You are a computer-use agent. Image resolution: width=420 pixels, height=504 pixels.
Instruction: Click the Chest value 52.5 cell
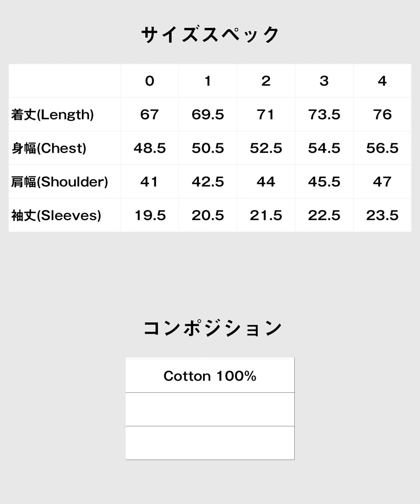coord(266,148)
